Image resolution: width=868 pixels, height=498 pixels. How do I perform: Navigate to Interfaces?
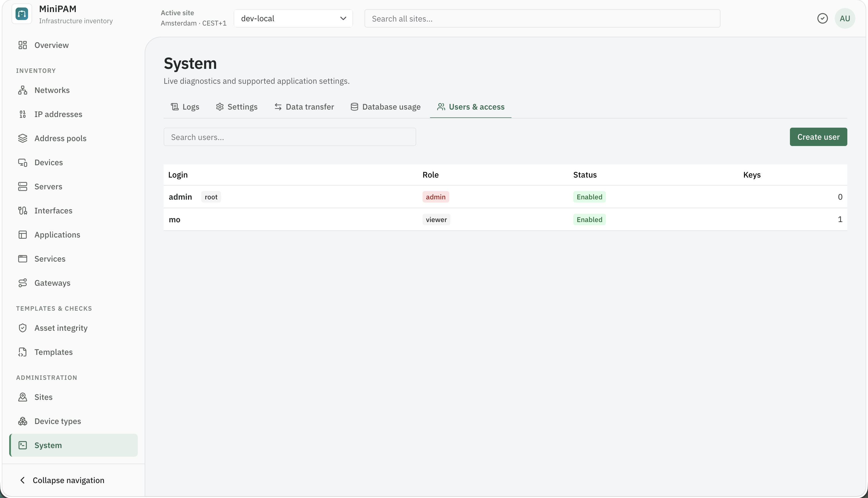click(x=73, y=211)
